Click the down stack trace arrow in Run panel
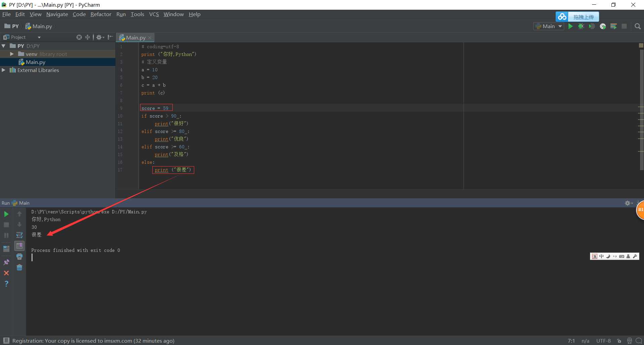Image resolution: width=644 pixels, height=345 pixels. click(x=19, y=224)
